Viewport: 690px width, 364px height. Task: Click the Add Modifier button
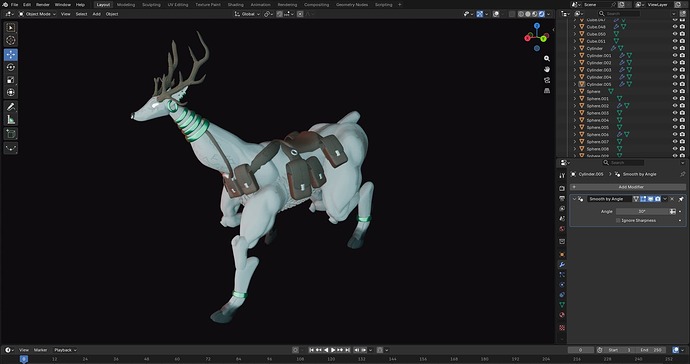pos(628,187)
